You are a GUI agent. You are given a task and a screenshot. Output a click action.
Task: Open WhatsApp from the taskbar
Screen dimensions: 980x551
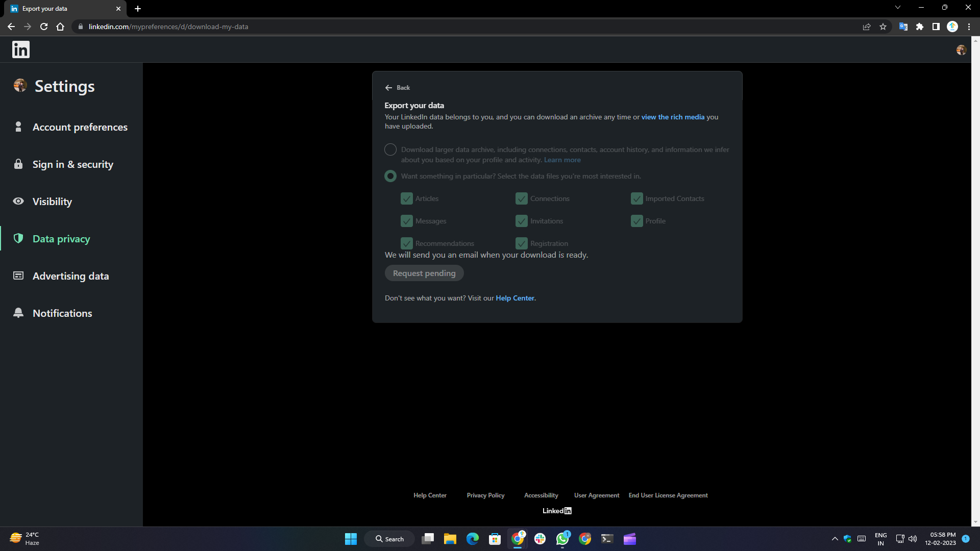[562, 539]
